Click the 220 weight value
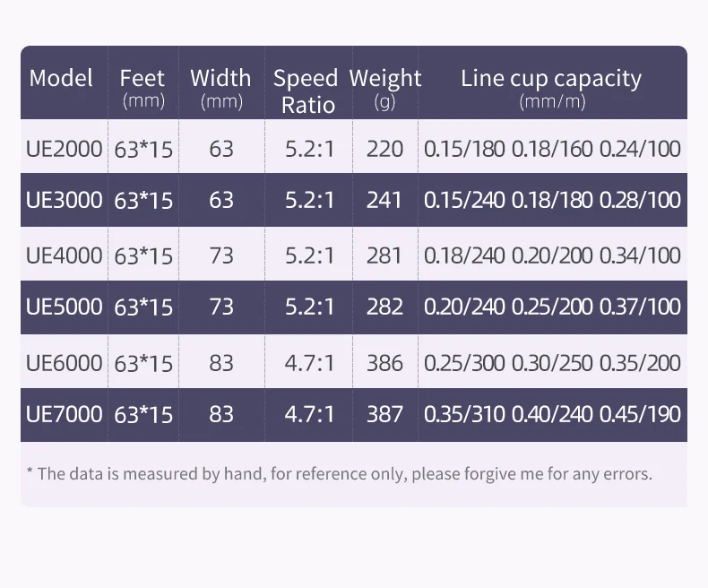The width and height of the screenshot is (708, 588). point(384,149)
